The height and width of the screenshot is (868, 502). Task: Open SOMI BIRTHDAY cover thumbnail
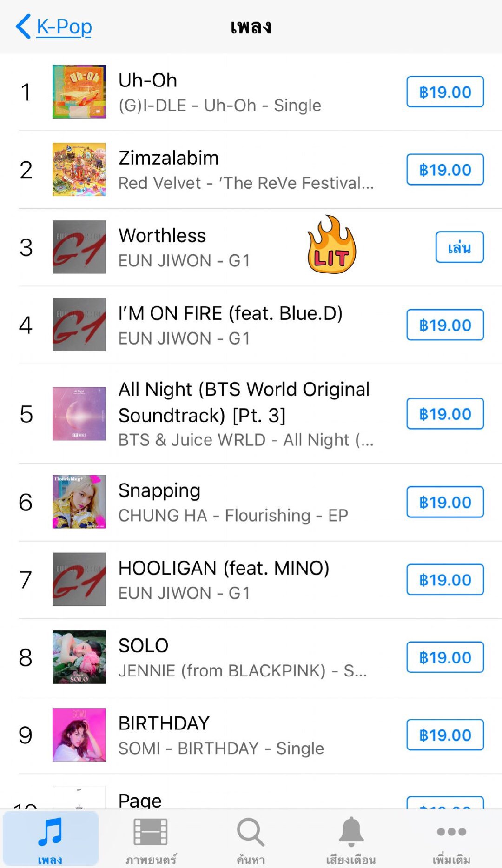79,735
